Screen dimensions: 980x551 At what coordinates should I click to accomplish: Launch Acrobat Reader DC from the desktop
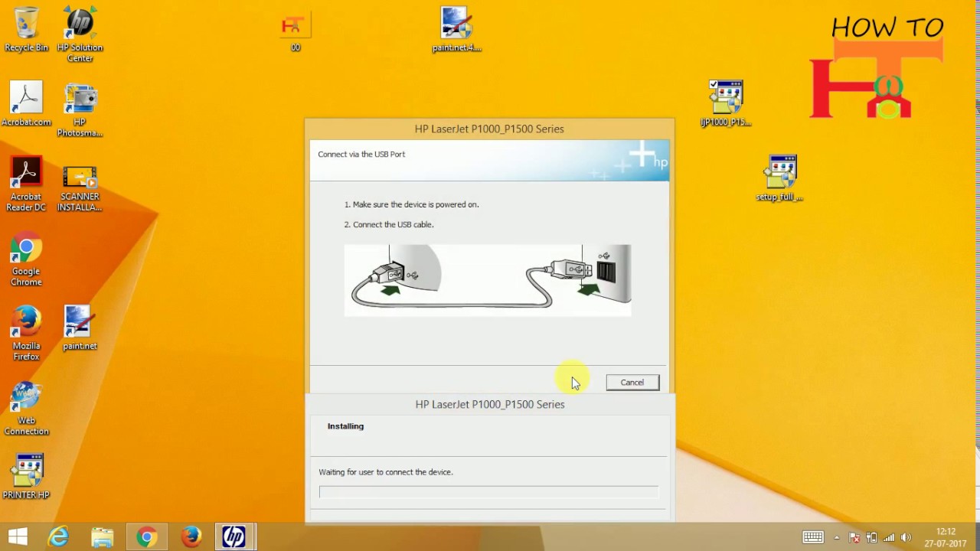tap(26, 184)
